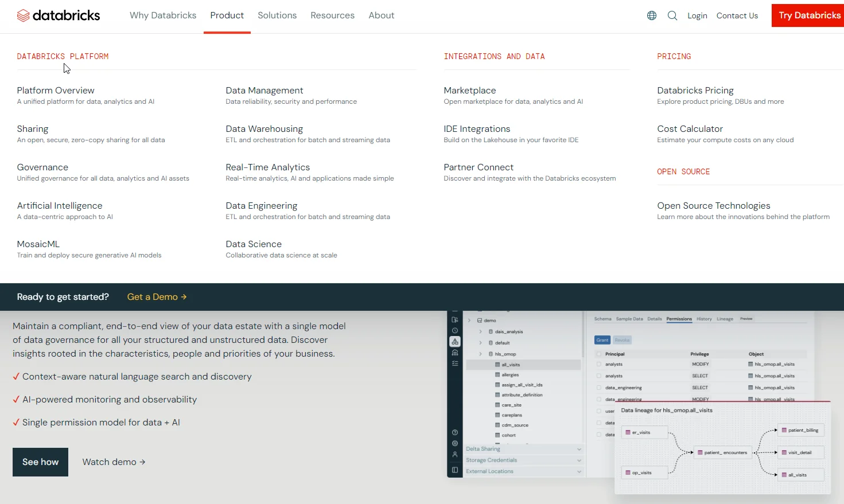Open Real-Time Analytics entry
The height and width of the screenshot is (504, 844).
[x=268, y=167]
